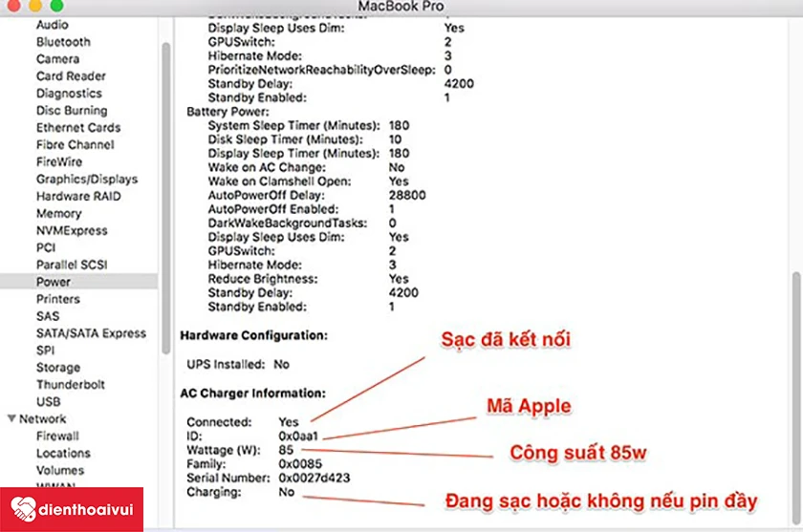Click the green zoom window button

click(56, 6)
